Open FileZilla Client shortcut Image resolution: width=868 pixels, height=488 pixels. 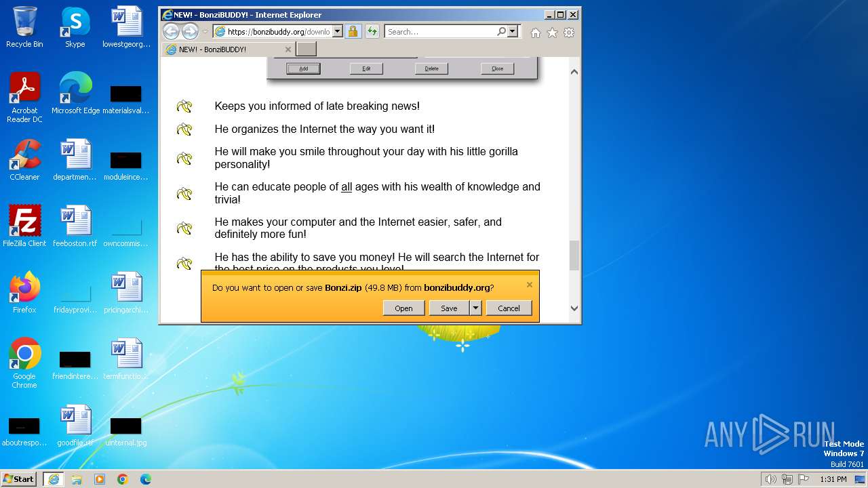pos(24,226)
